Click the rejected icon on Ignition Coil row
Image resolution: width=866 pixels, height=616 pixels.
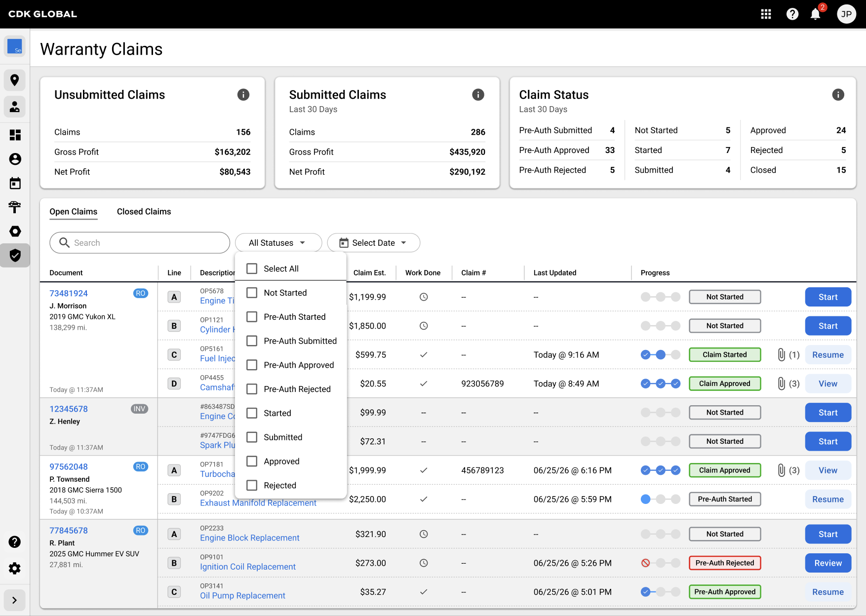645,563
